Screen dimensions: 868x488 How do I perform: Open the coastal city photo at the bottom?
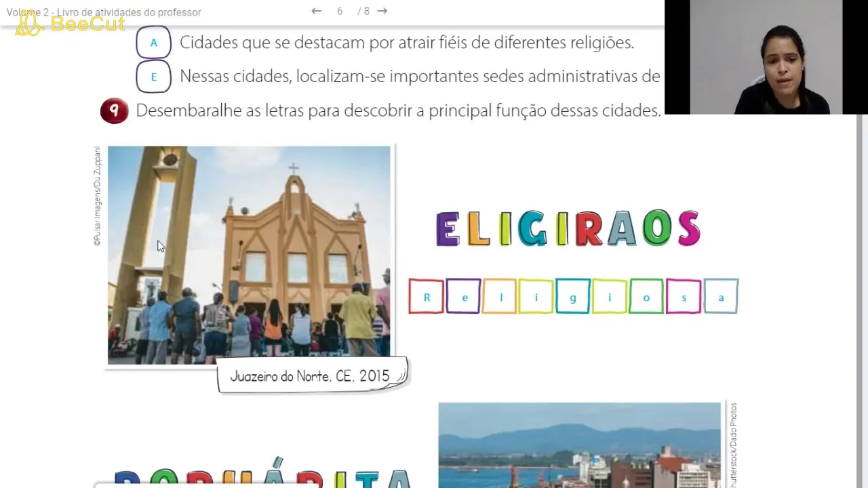tap(580, 445)
